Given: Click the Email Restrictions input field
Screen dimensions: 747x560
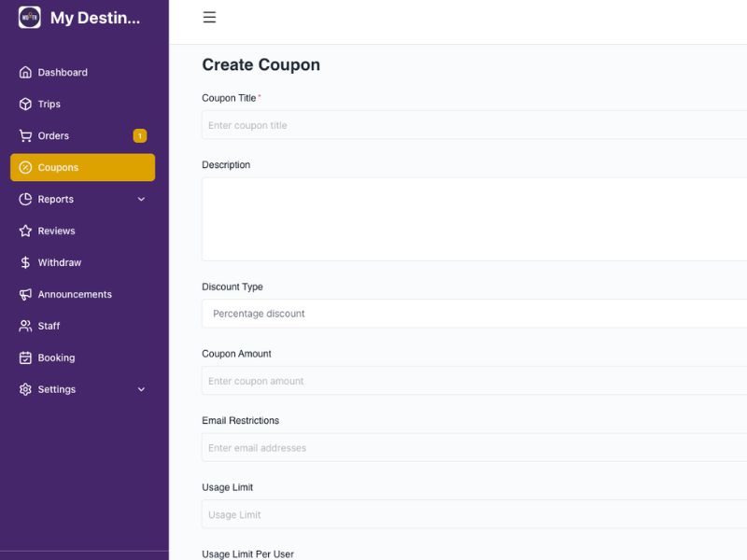Looking at the screenshot, I should [474, 447].
